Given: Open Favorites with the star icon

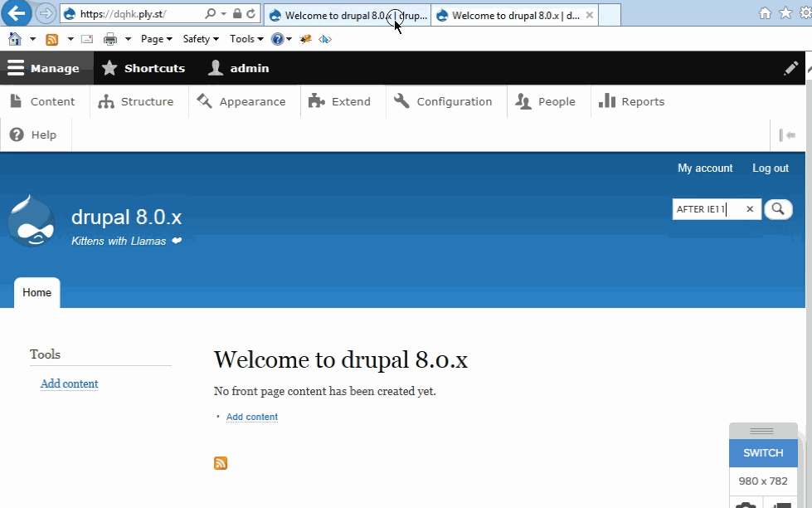Looking at the screenshot, I should [785, 13].
